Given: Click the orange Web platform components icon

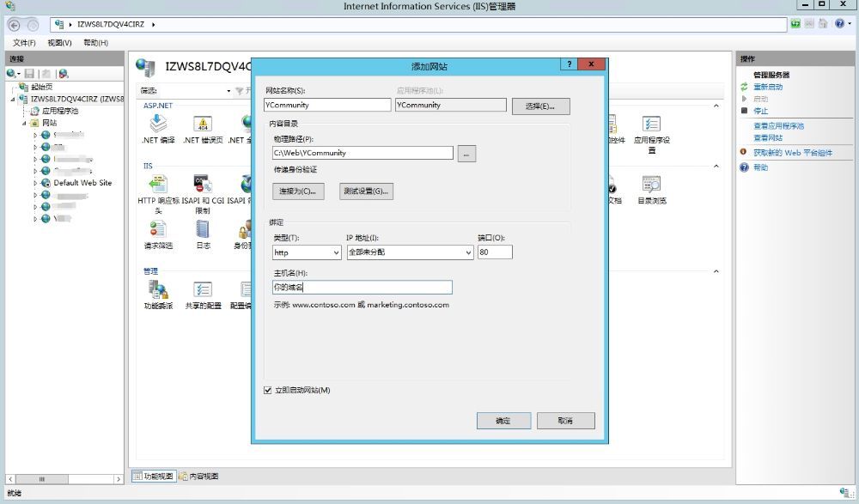Looking at the screenshot, I should pos(743,152).
